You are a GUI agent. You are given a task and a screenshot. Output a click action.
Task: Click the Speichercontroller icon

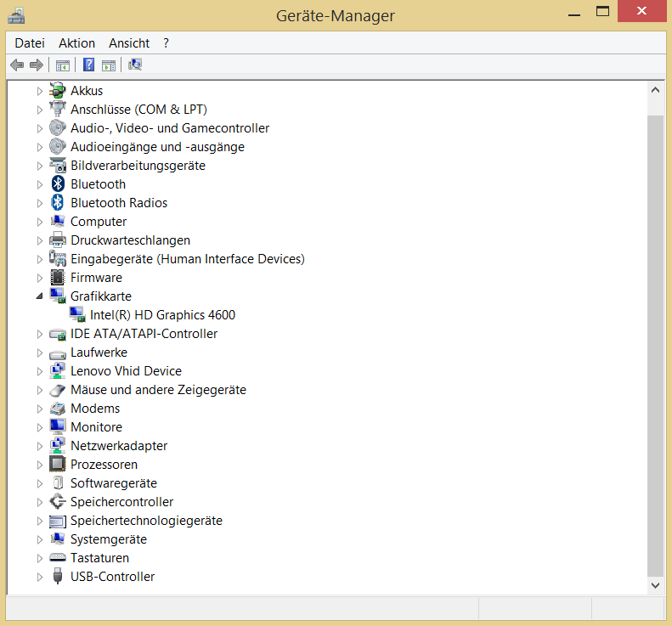(58, 501)
